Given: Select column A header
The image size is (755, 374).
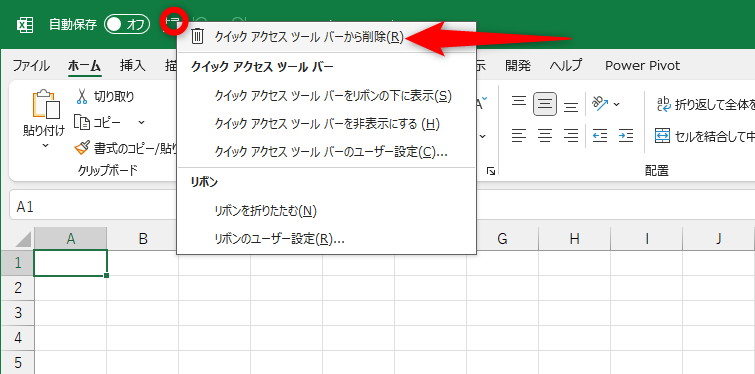Looking at the screenshot, I should (70, 239).
